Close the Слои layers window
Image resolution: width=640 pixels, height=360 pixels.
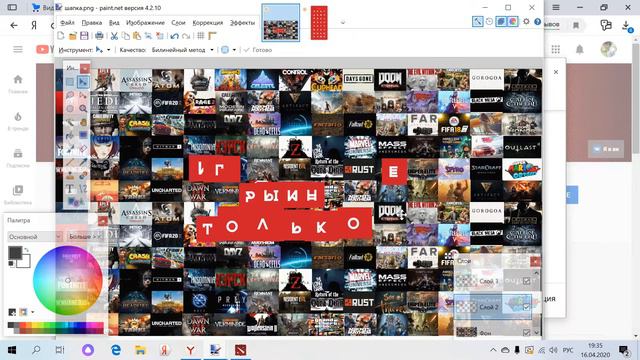click(535, 261)
